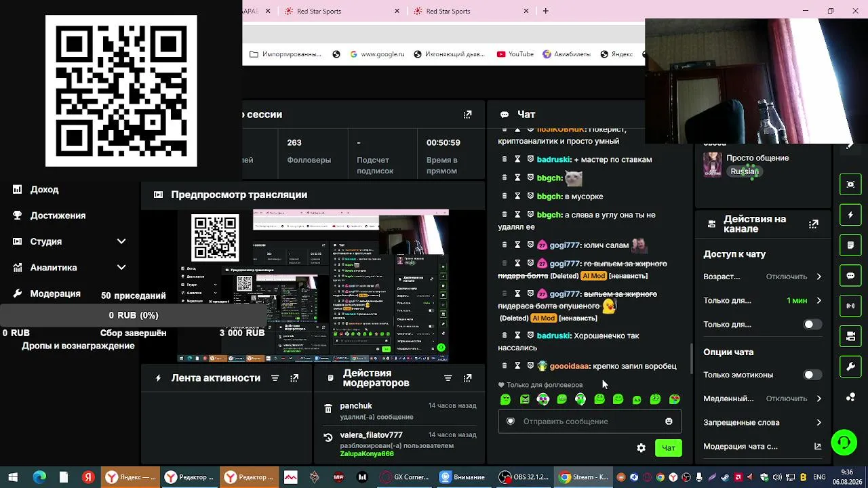Open the three-dots icon in right sidebar

pos(850,397)
